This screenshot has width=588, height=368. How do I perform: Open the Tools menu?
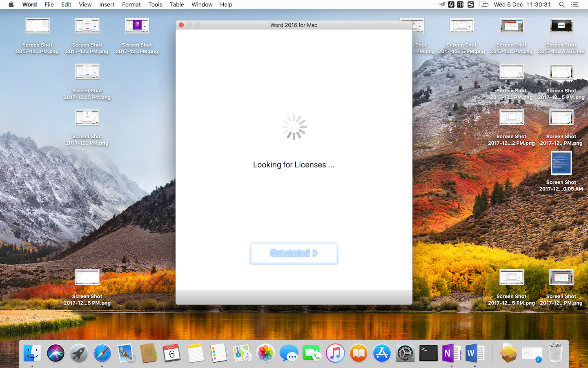coord(155,4)
